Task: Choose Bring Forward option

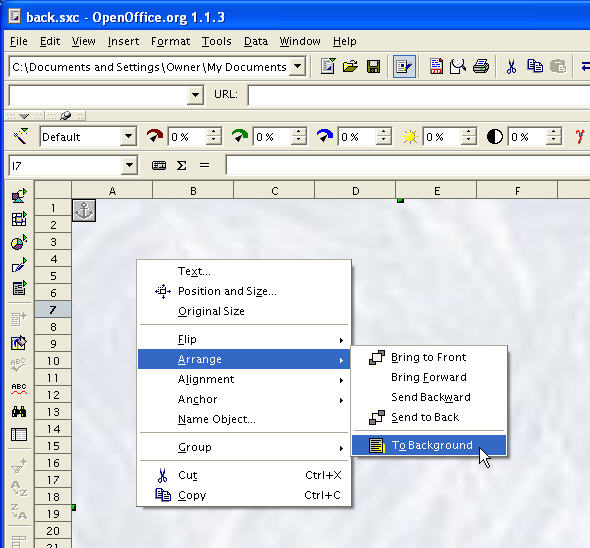Action: coord(429,377)
